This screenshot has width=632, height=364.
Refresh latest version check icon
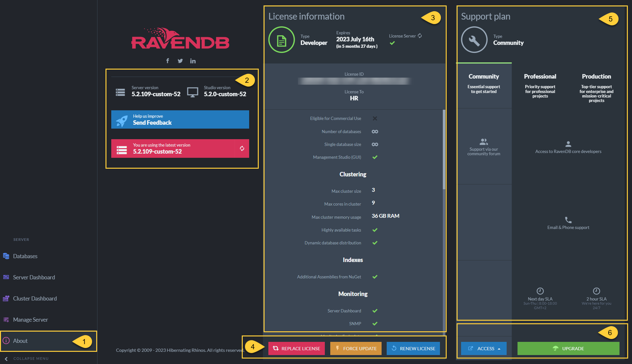[242, 148]
